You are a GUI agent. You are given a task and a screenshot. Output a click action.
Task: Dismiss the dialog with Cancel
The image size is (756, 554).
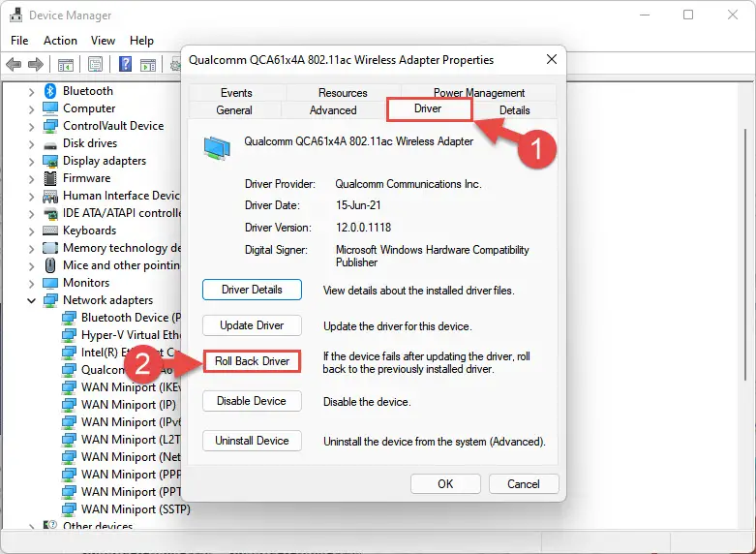pyautogui.click(x=524, y=484)
